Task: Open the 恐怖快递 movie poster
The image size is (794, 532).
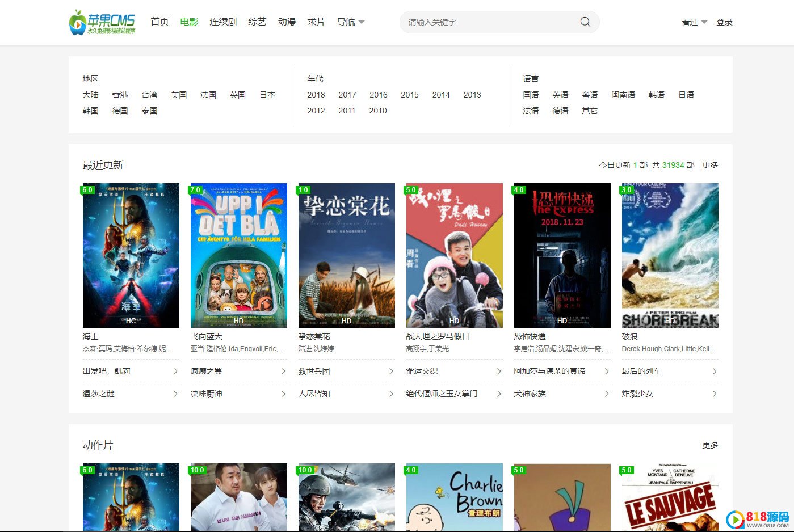Action: tap(562, 255)
